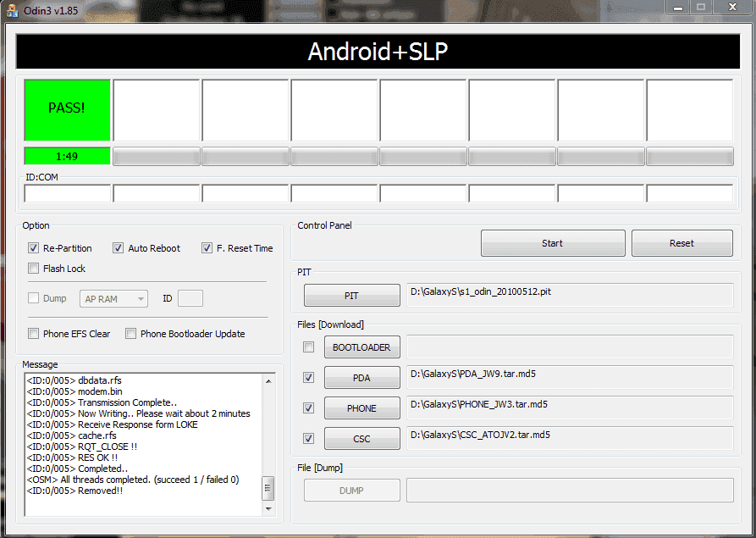Open the AP RAM dropdown

[113, 299]
